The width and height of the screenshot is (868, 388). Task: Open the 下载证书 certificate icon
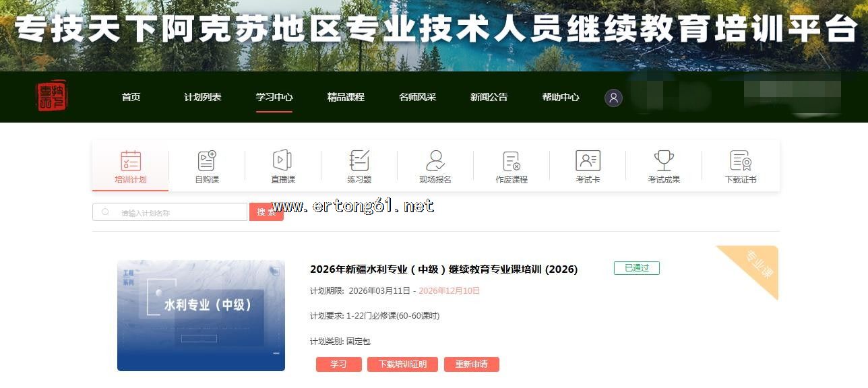pos(741,160)
